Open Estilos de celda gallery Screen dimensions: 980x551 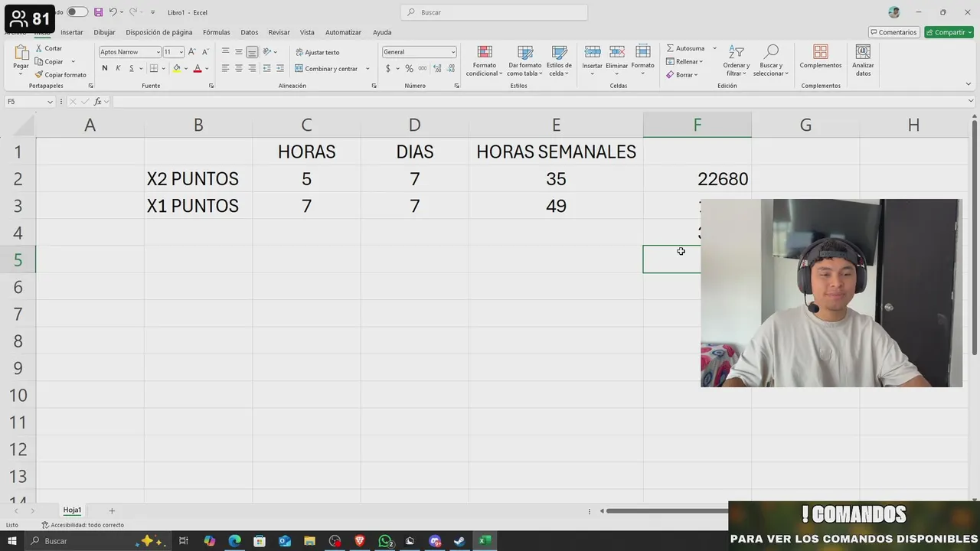point(559,60)
